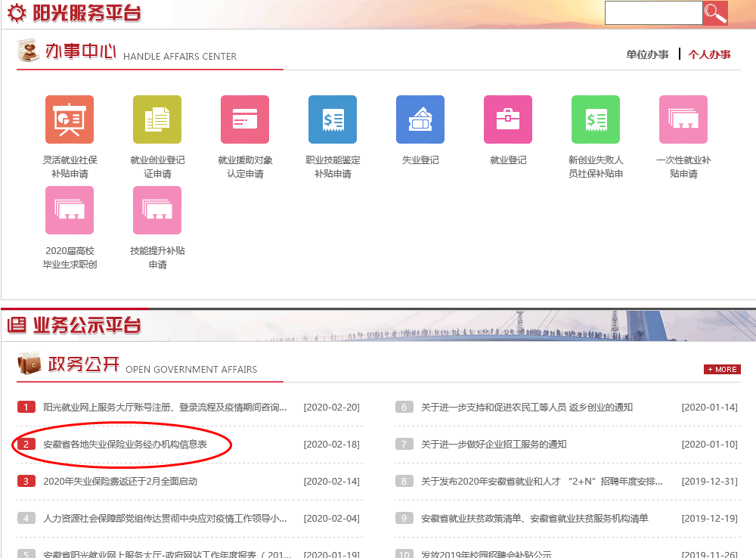Open the 一次性就业补贴申请 icon

tap(683, 119)
